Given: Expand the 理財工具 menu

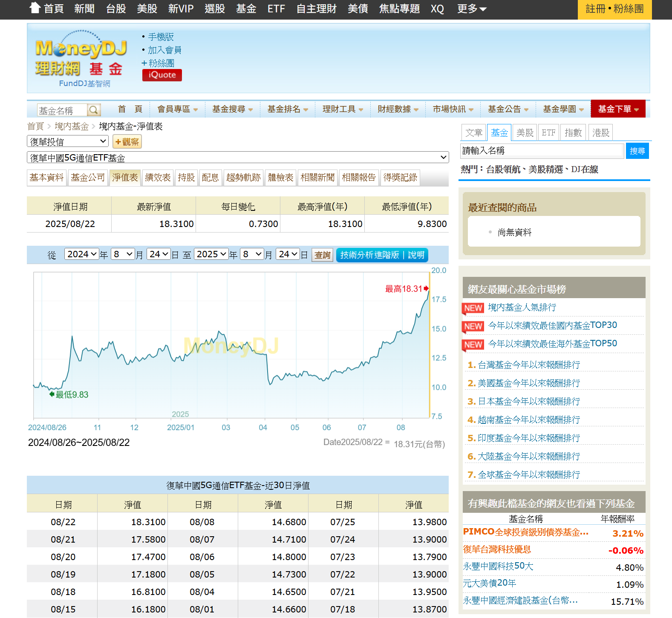Looking at the screenshot, I should [x=343, y=109].
